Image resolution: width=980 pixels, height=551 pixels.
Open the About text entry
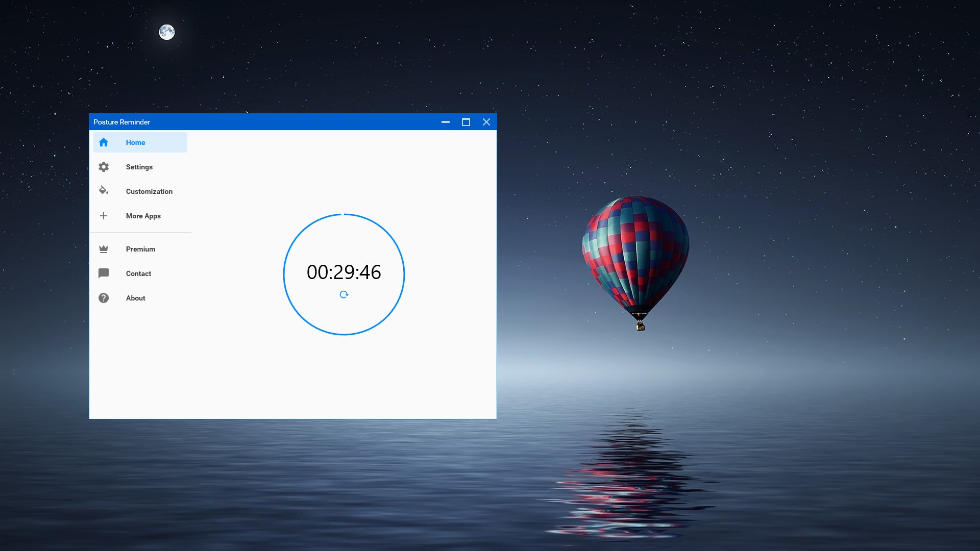(135, 298)
